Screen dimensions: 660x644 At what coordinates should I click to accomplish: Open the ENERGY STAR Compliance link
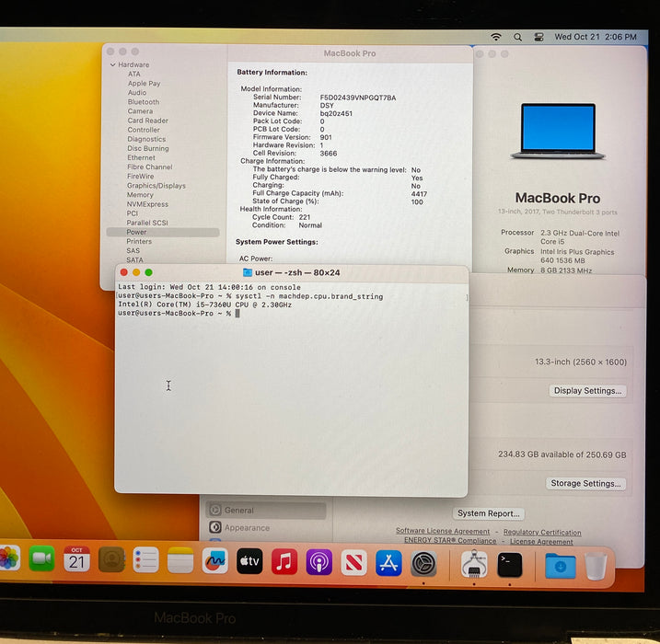tap(450, 540)
